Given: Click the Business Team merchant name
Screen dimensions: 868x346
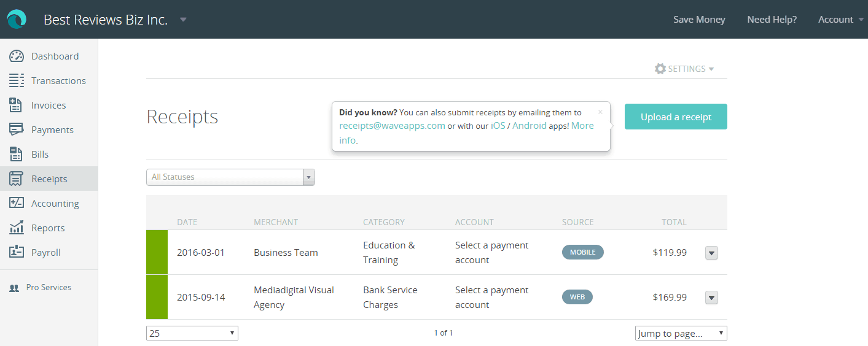Looking at the screenshot, I should (286, 252).
